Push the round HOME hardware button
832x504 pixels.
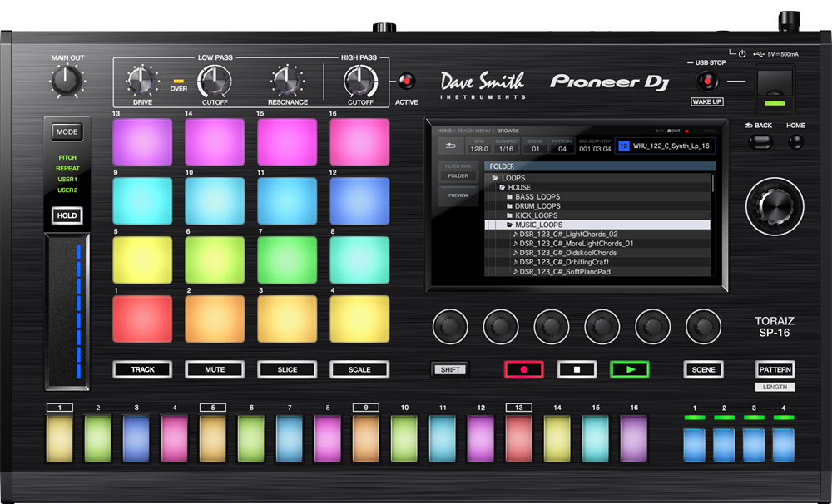795,141
